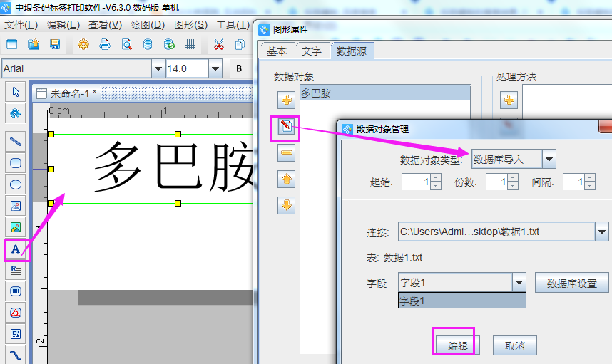Select the ellipse drawing tool
This screenshot has width=612, height=364.
[15, 184]
